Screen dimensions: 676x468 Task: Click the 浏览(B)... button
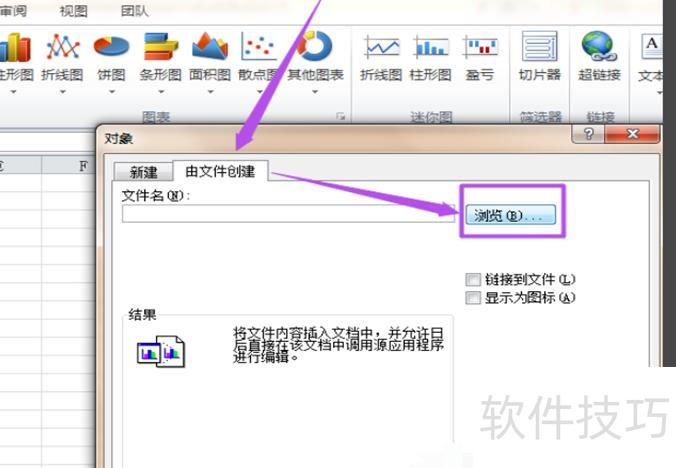coord(510,215)
